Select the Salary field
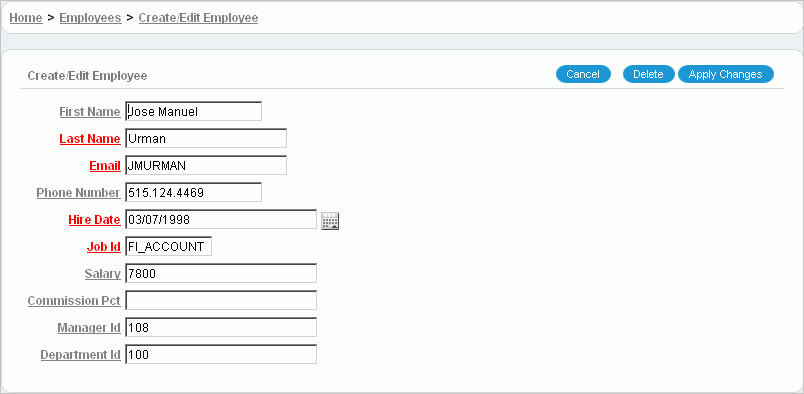804x394 pixels. pos(221,273)
